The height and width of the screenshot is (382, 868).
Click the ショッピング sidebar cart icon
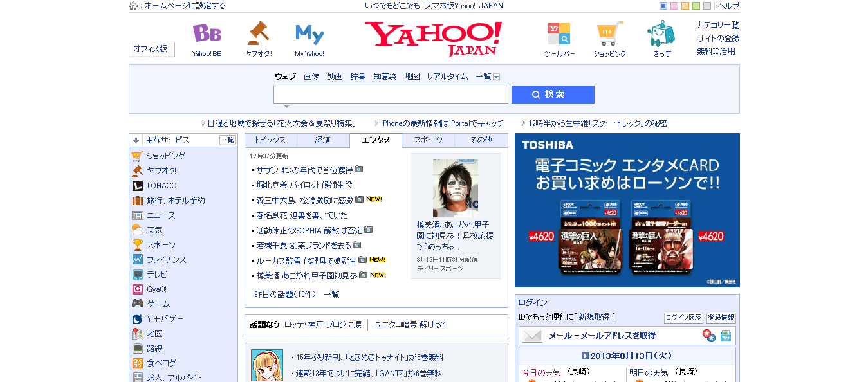[137, 156]
